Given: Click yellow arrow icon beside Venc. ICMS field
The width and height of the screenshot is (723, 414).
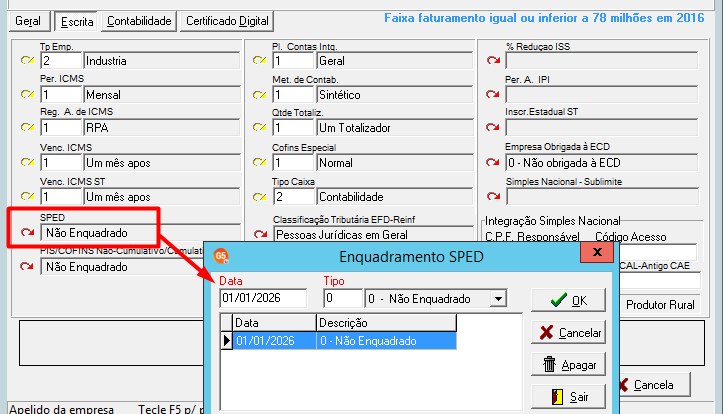Looking at the screenshot, I should 28,162.
